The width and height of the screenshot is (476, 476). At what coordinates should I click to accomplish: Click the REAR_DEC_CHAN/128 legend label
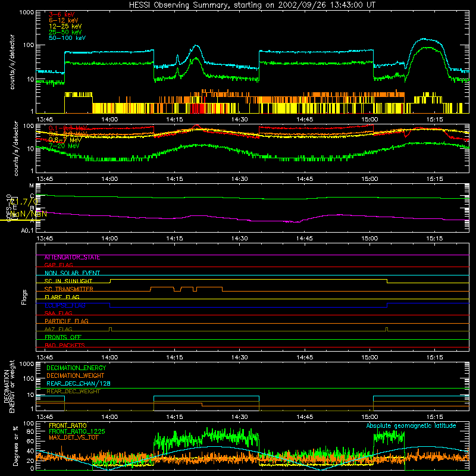click(x=79, y=383)
